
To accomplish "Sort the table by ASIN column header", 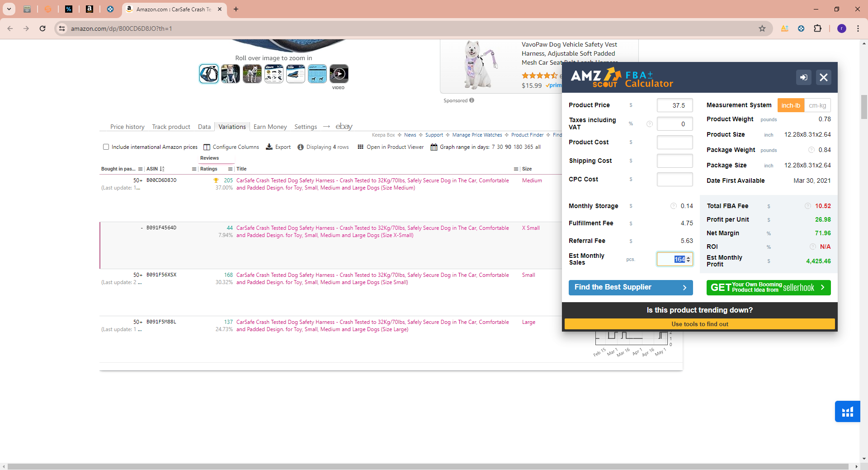I will (155, 169).
